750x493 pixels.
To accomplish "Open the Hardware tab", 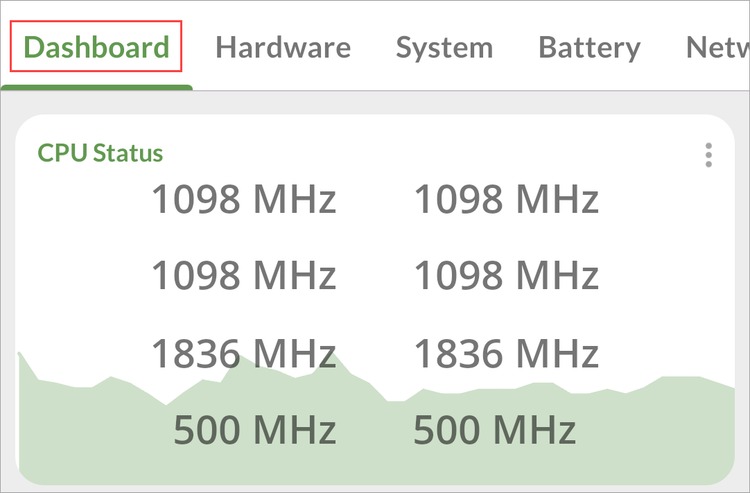I will coord(283,47).
